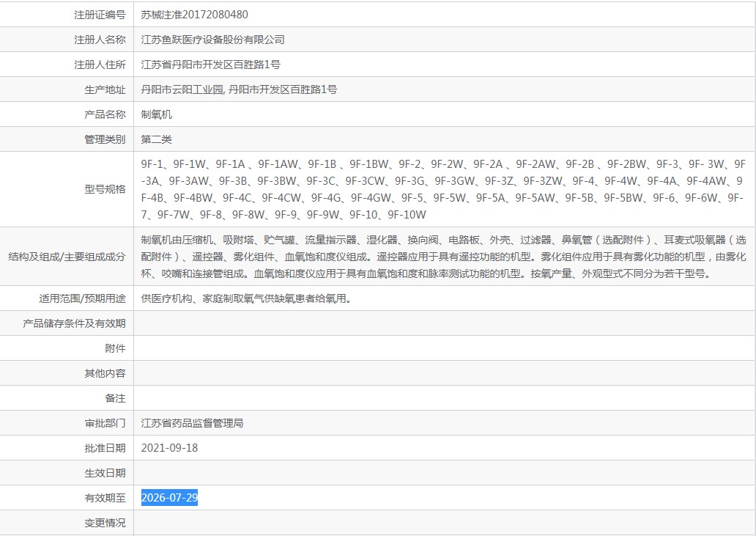Click the 结构及组成/主要组成成分 label

67,257
